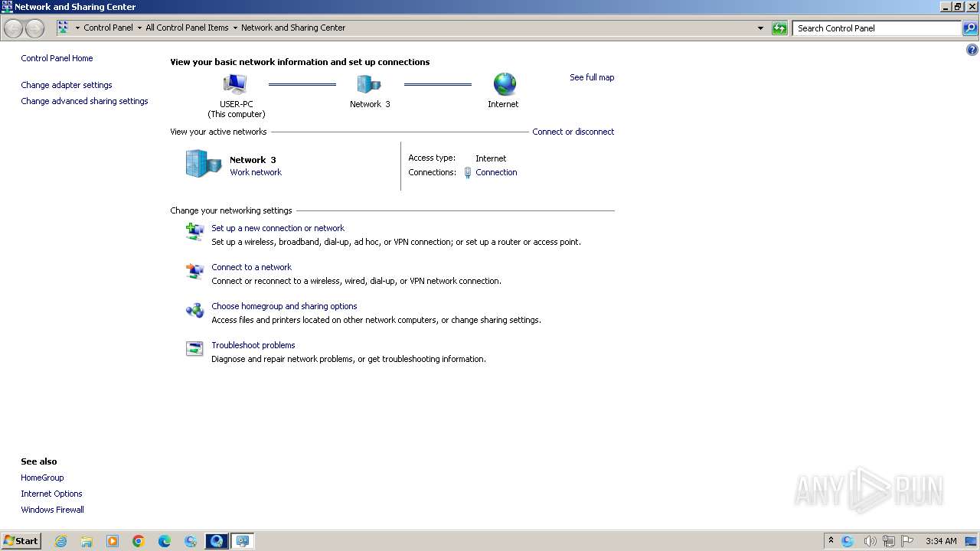Open Windows Explorer folder in the taskbar
980x551 pixels.
point(87,541)
